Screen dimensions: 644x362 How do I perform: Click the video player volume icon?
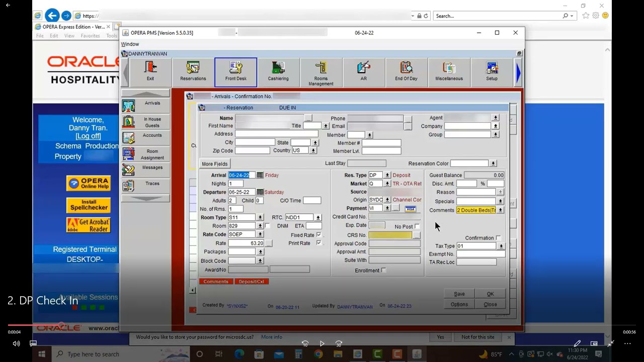click(16, 344)
